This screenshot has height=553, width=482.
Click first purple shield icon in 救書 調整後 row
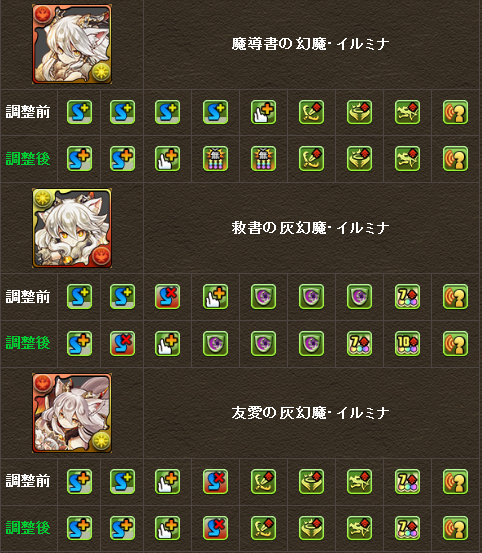point(215,344)
